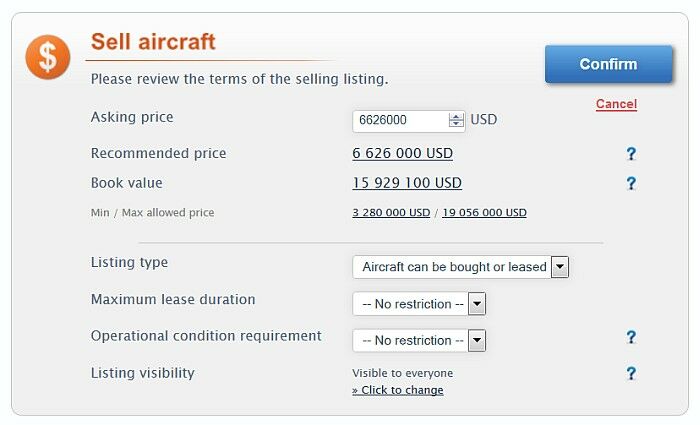The height and width of the screenshot is (425, 700).
Task: Open help for Operational condition requirement
Action: coord(631,337)
